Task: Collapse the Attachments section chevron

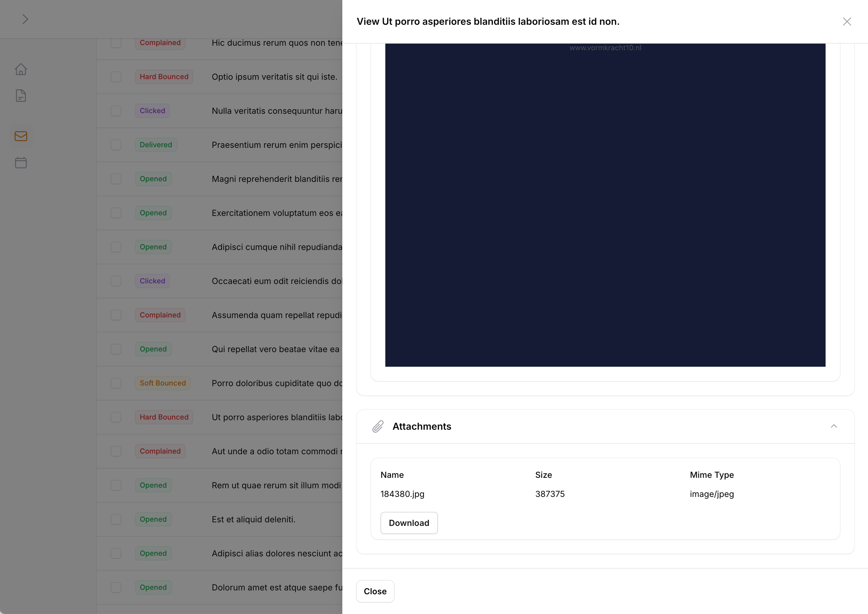Action: point(834,426)
